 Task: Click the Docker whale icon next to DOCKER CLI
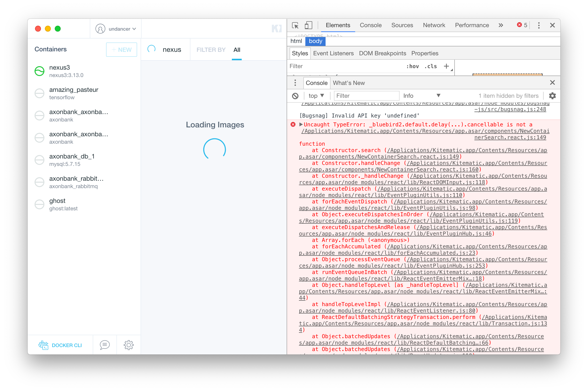[44, 345]
